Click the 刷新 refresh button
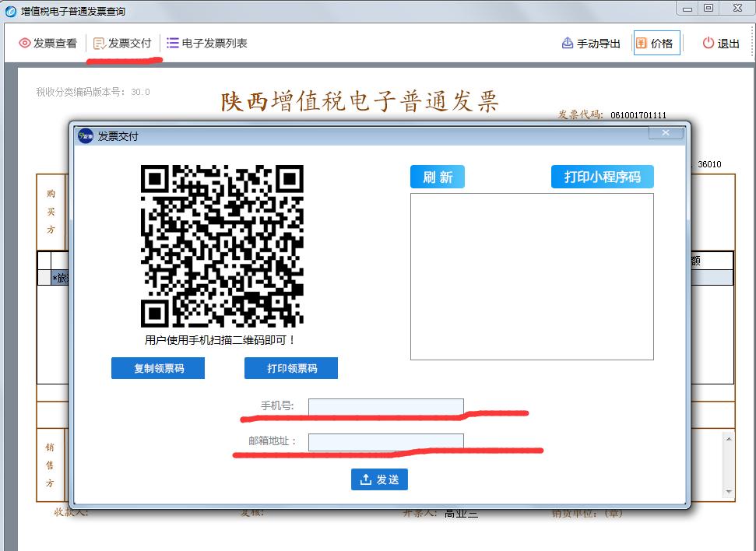Screen dimensions: 756x551 pos(437,176)
